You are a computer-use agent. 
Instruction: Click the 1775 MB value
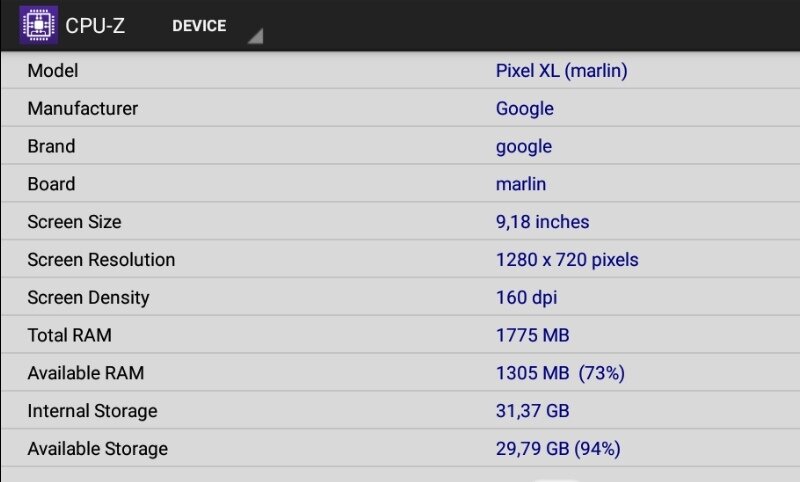coord(532,335)
